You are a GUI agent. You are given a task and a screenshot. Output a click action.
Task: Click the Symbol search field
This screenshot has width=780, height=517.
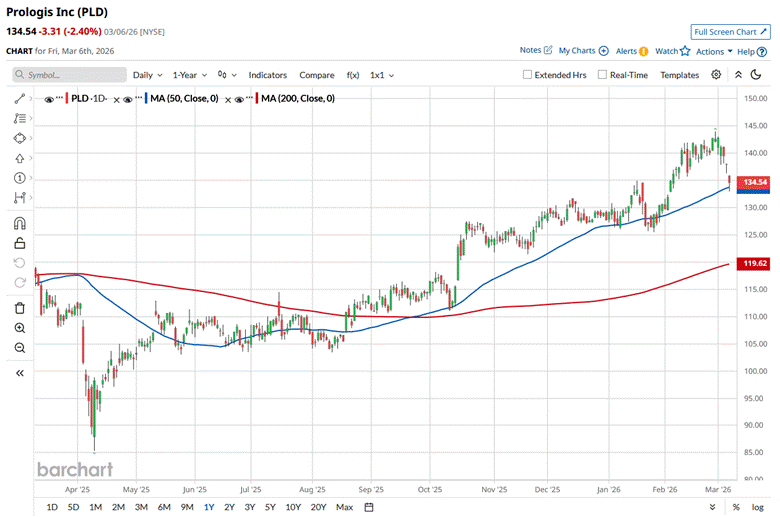point(70,75)
